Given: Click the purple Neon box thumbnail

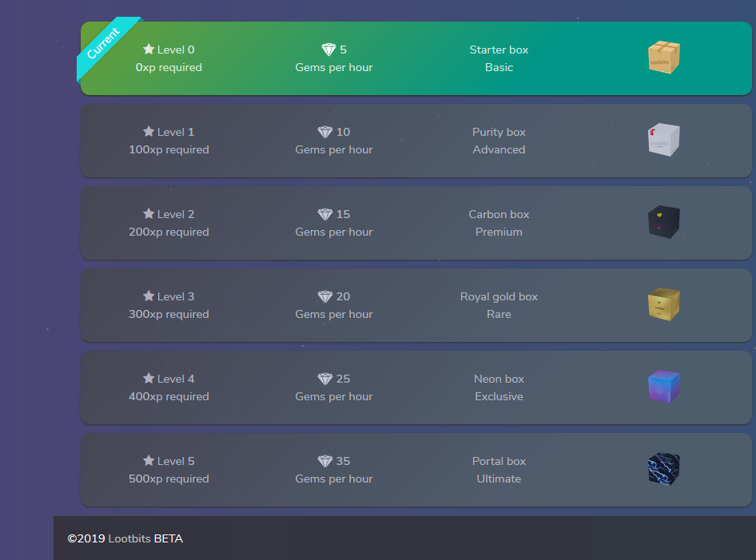Looking at the screenshot, I should (662, 386).
